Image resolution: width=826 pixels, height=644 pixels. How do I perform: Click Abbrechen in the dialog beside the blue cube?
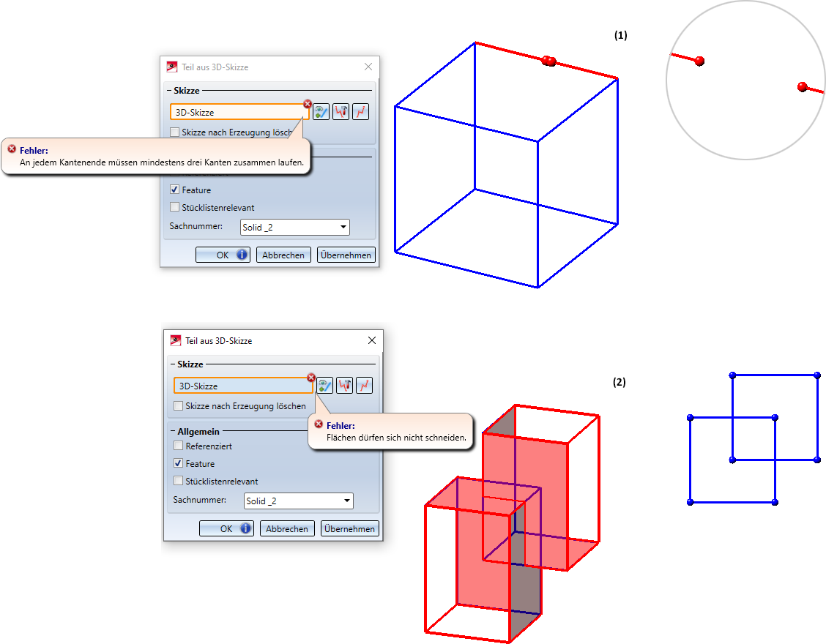tap(283, 255)
